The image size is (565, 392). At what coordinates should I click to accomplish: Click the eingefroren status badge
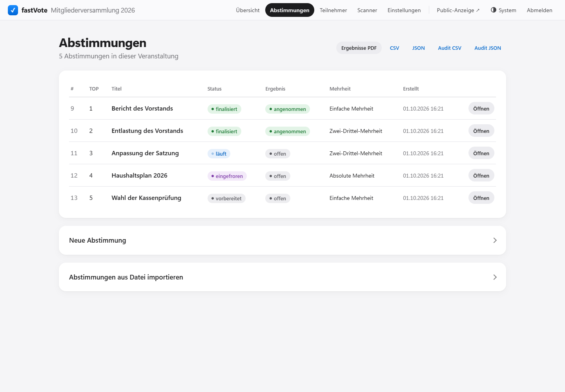[x=227, y=176]
